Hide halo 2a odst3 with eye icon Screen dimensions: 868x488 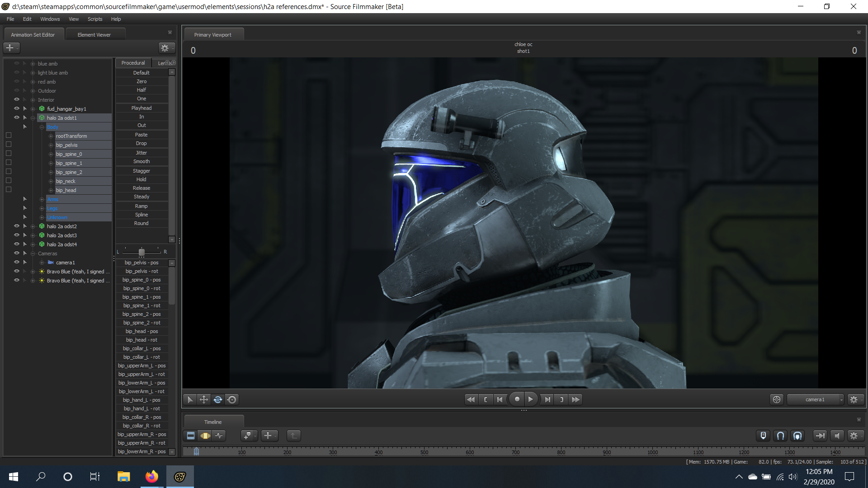pos(17,235)
